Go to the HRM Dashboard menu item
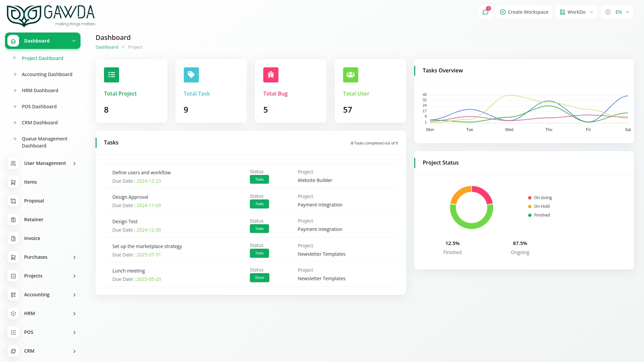The image size is (644, 362). point(40,90)
